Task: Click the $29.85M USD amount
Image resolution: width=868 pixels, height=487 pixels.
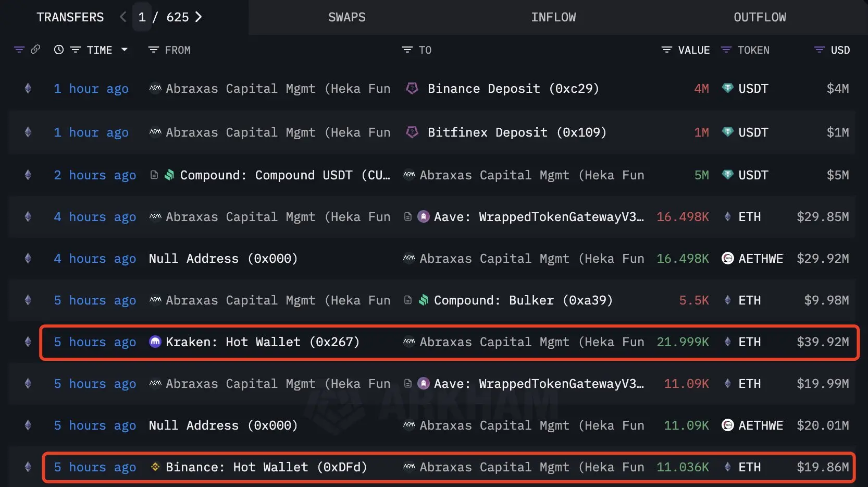Action: [x=823, y=217]
